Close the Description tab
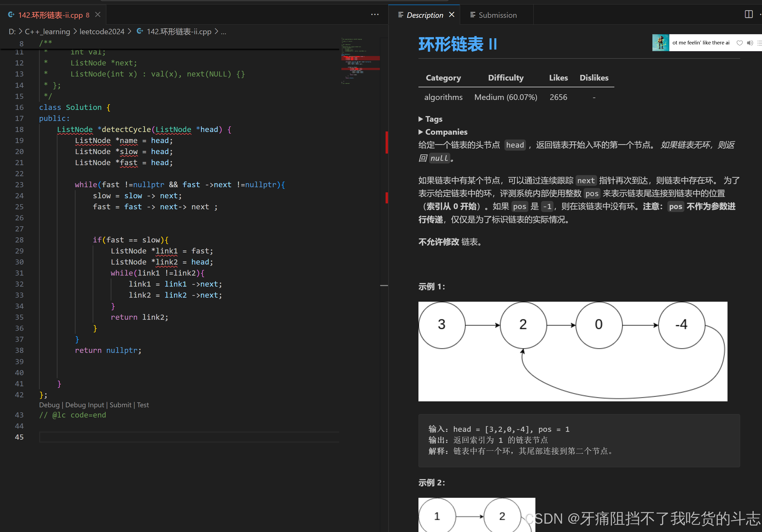Viewport: 762px width, 532px height. click(452, 15)
